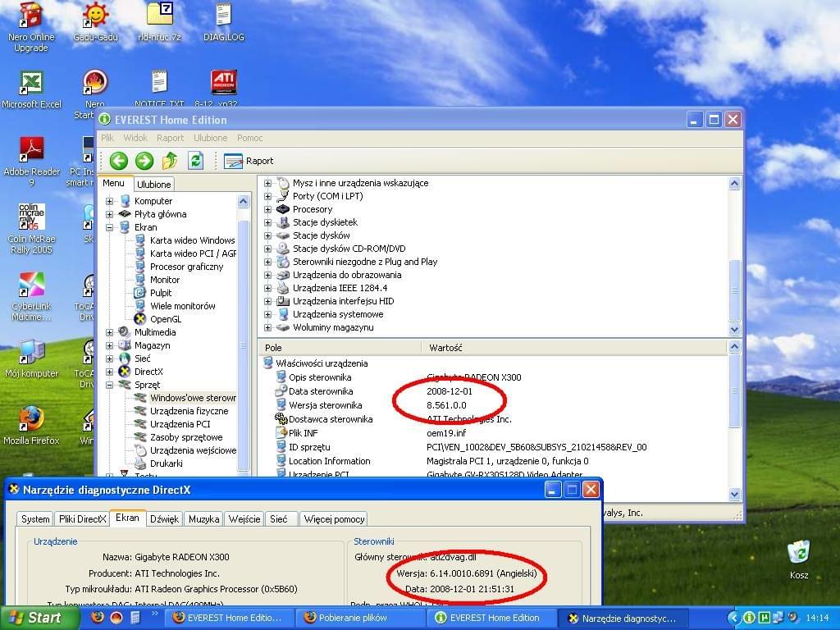Expand Porty (COM i LPT) category
This screenshot has height=630, width=840.
click(x=268, y=196)
